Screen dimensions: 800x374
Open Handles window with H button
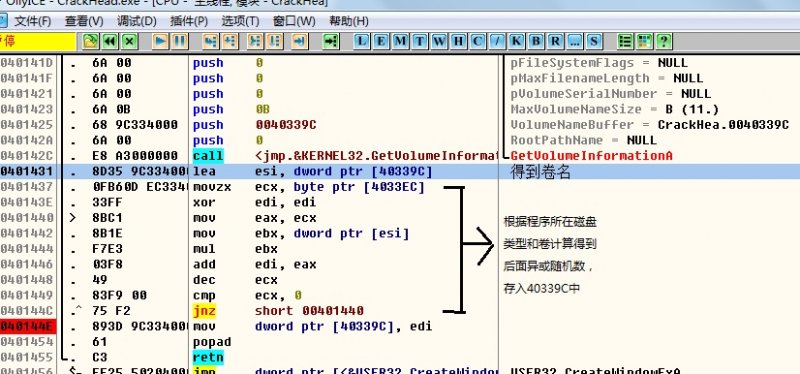[x=458, y=41]
